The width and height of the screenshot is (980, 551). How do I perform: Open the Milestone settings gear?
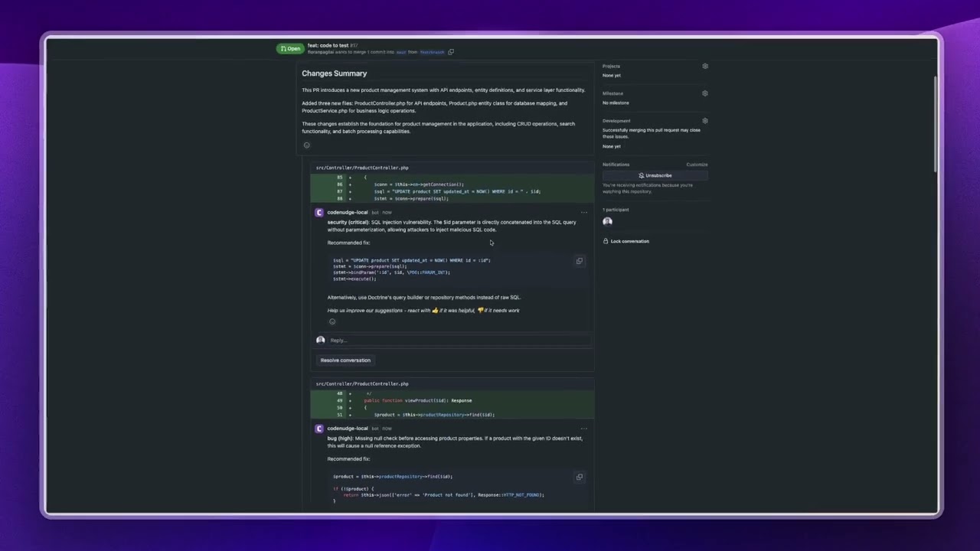click(x=705, y=93)
